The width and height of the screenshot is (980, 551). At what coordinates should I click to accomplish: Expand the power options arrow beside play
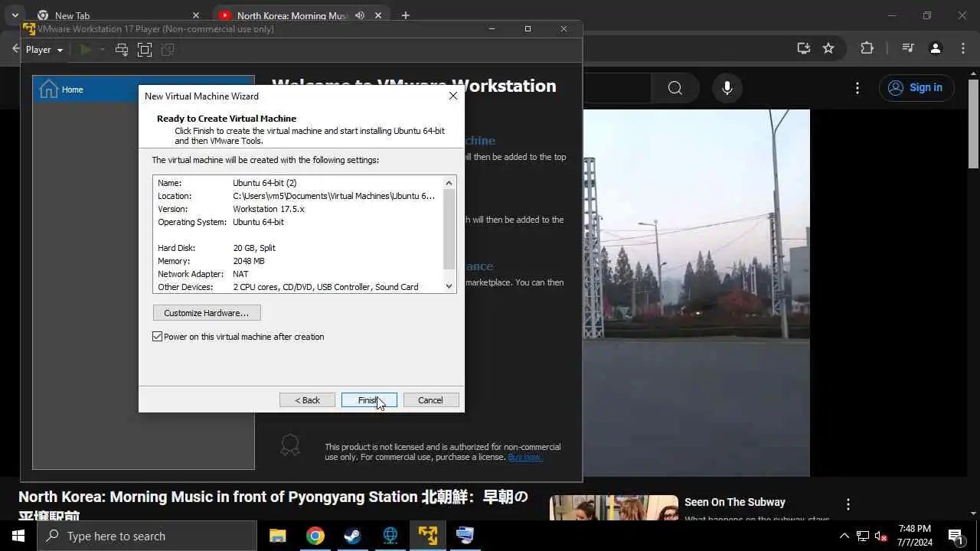click(102, 50)
